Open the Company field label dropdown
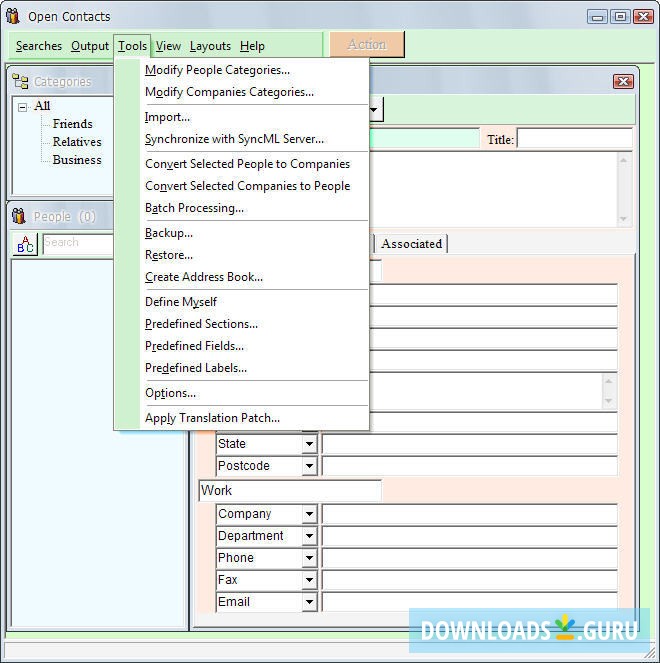 coord(309,514)
